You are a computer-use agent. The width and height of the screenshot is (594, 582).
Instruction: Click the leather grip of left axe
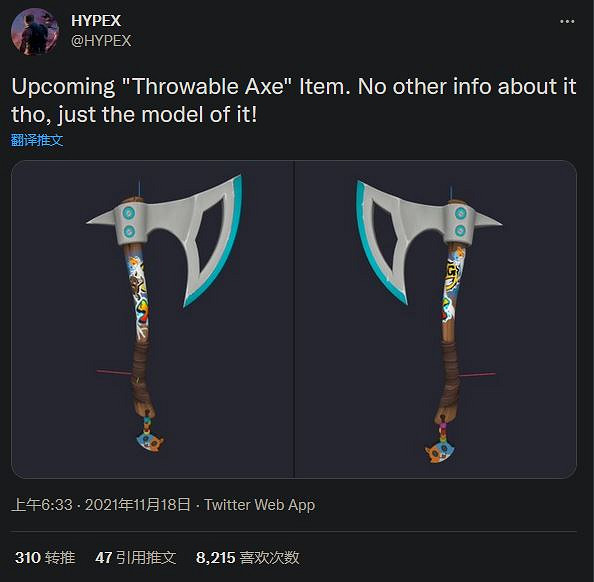click(x=142, y=373)
